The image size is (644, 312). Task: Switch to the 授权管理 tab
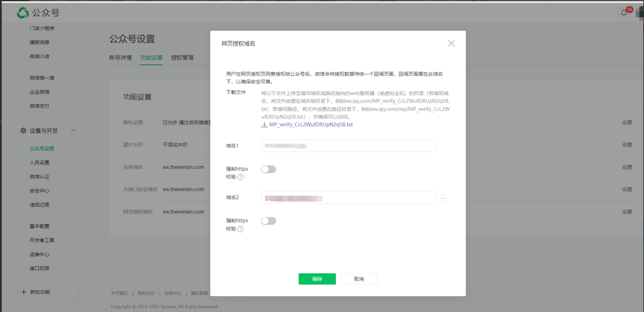tap(182, 58)
